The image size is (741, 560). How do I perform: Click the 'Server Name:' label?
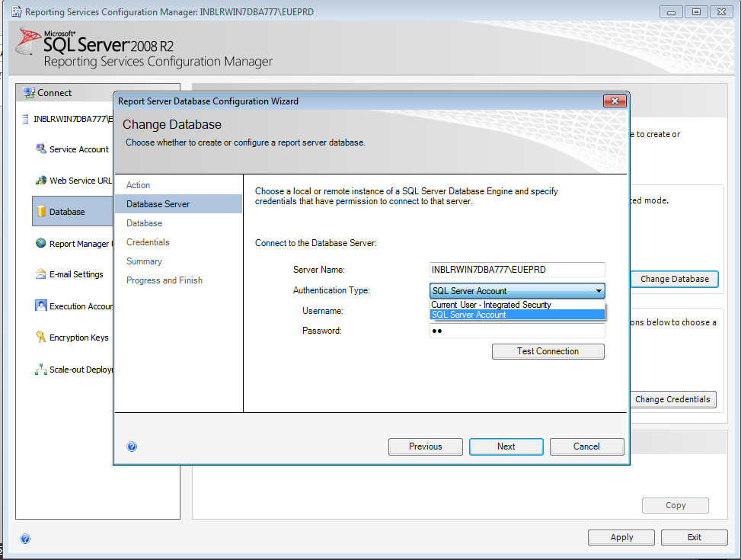coord(319,270)
